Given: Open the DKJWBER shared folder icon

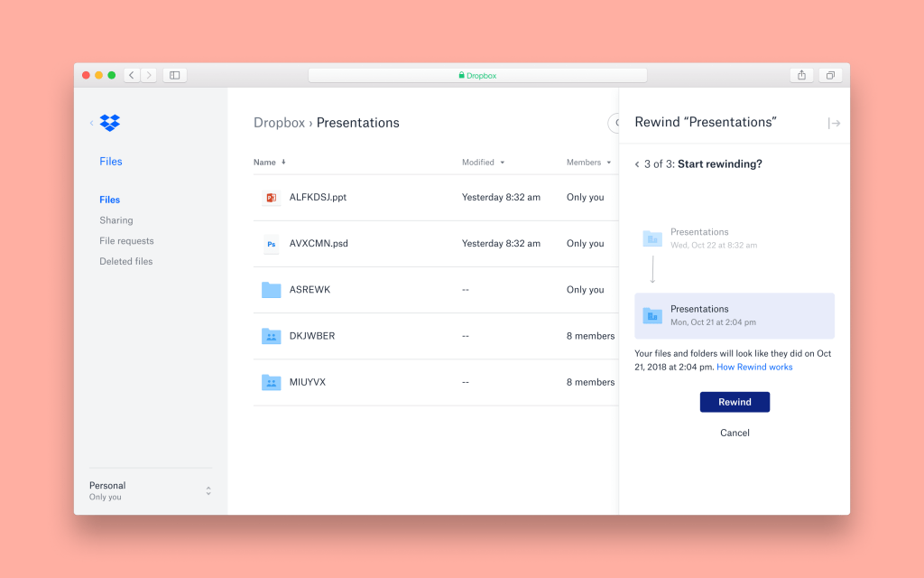Looking at the screenshot, I should click(271, 336).
